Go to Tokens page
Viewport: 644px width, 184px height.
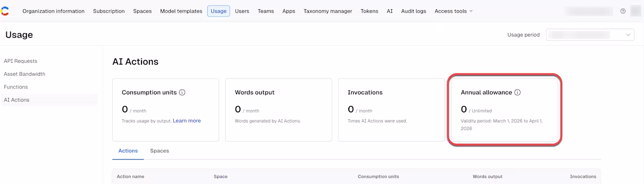click(x=369, y=11)
